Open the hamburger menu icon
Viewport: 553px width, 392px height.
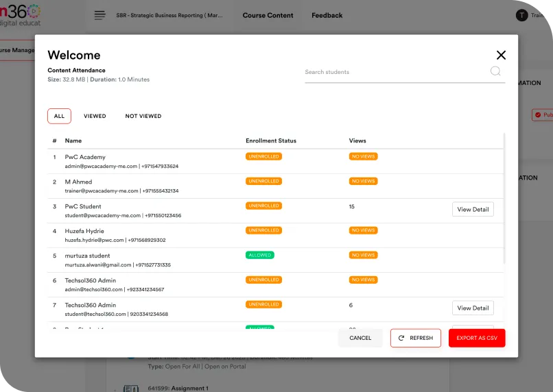pyautogui.click(x=99, y=15)
